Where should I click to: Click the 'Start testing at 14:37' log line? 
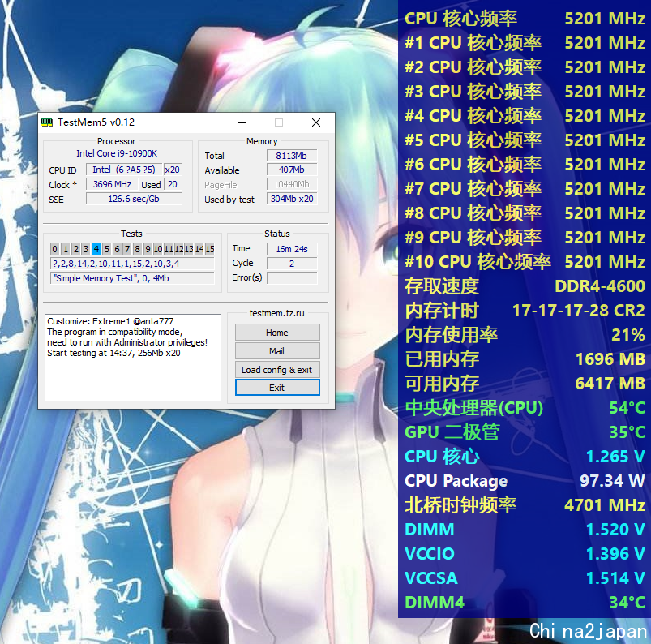pyautogui.click(x=113, y=353)
